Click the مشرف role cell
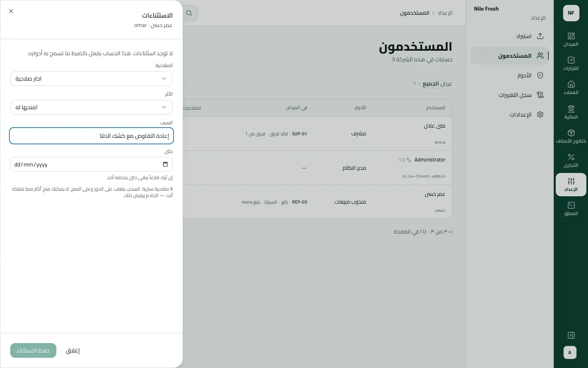The image size is (588, 368). click(359, 134)
